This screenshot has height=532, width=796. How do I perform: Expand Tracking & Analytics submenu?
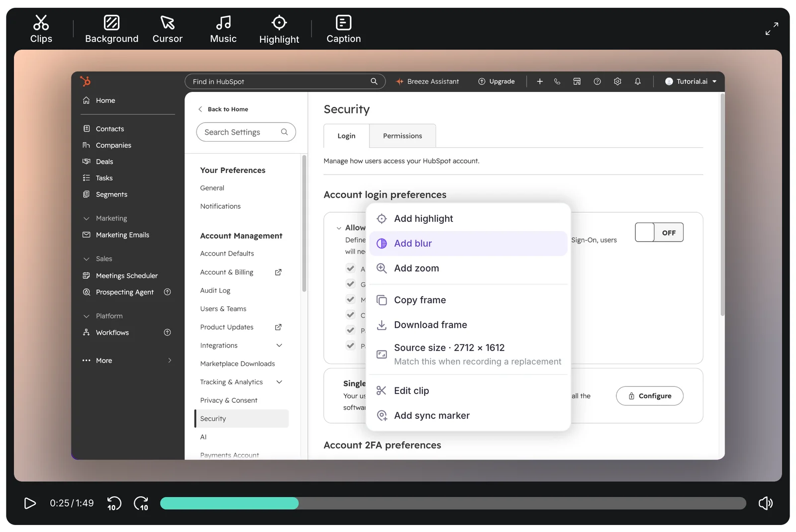279,382
